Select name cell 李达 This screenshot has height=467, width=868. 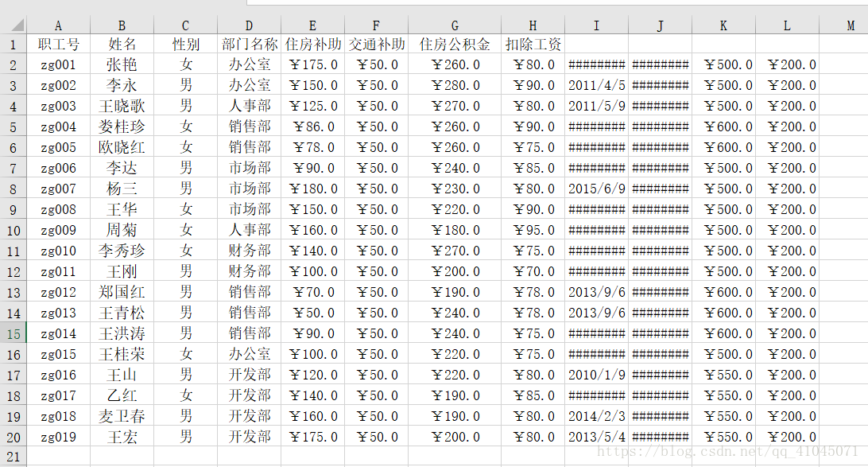pyautogui.click(x=122, y=168)
